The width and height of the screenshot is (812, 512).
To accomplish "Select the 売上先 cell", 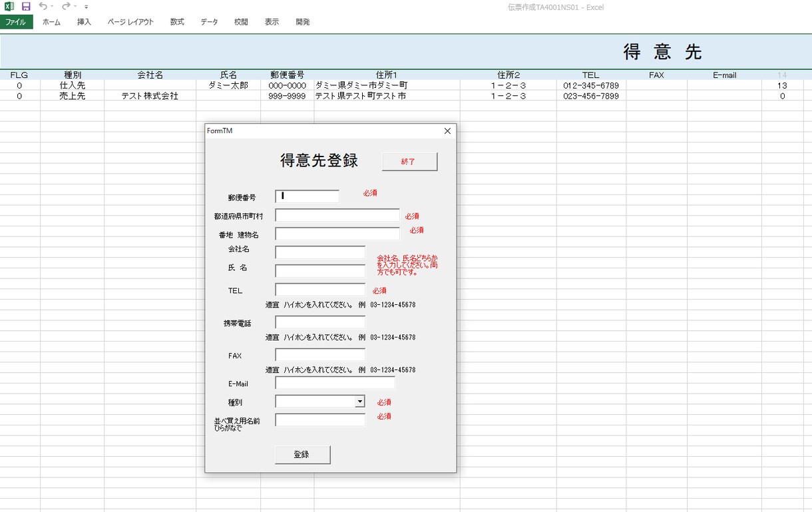I will pyautogui.click(x=72, y=96).
